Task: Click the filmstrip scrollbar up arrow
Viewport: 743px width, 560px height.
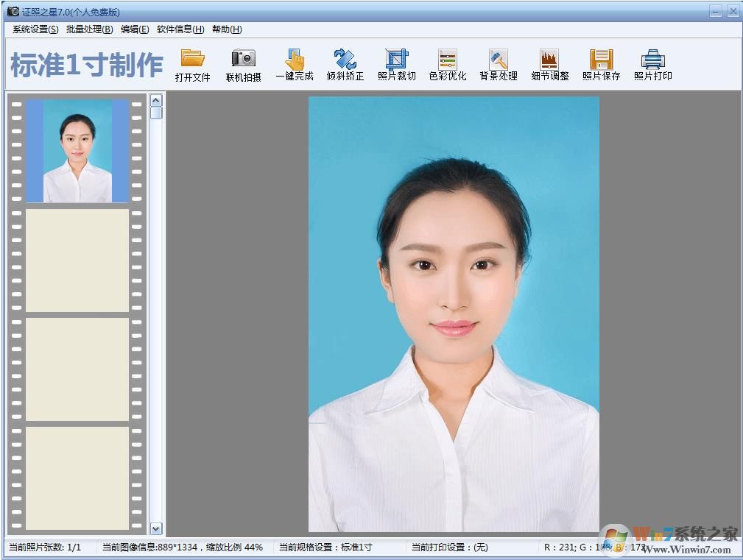Action: click(155, 99)
